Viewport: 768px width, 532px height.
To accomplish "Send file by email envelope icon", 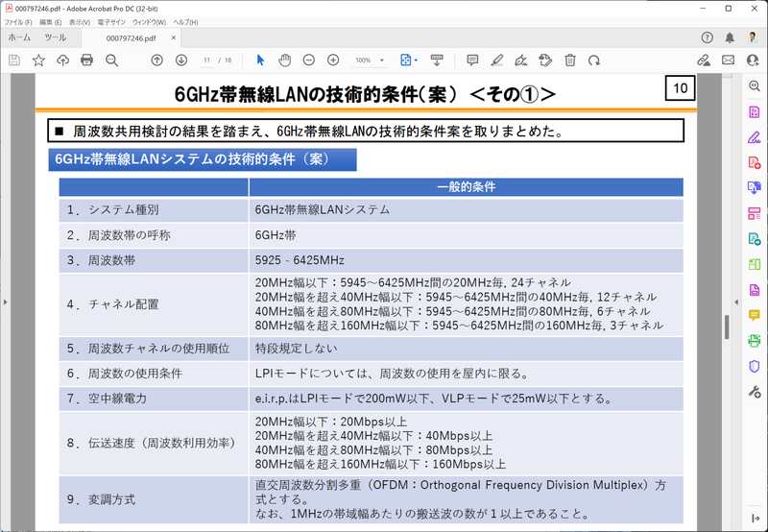I will click(x=728, y=60).
